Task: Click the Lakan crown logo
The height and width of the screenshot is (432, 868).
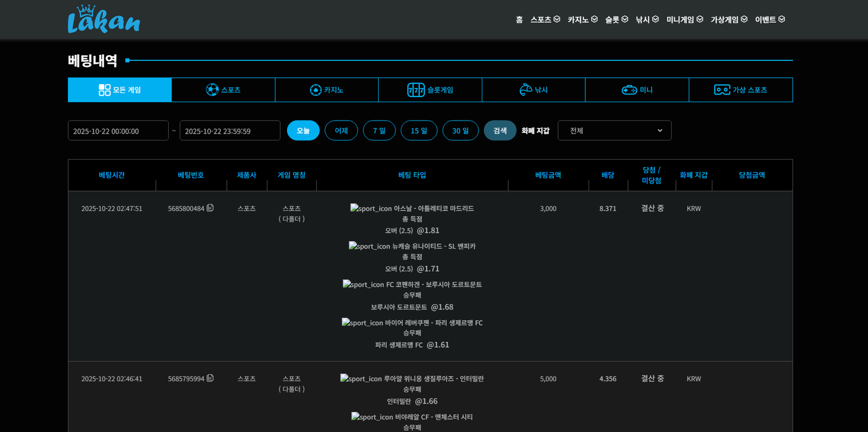Action: point(104,20)
